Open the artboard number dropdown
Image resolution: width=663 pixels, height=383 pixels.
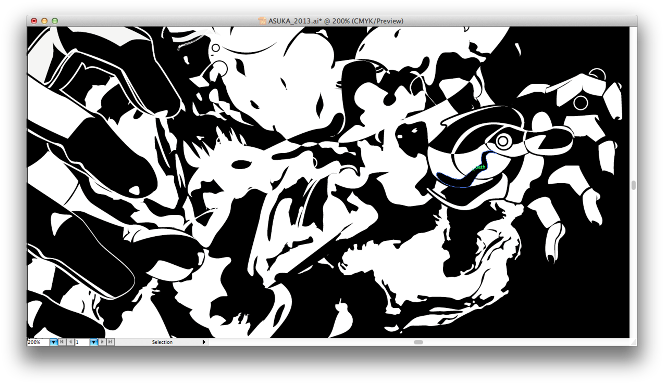pyautogui.click(x=93, y=342)
